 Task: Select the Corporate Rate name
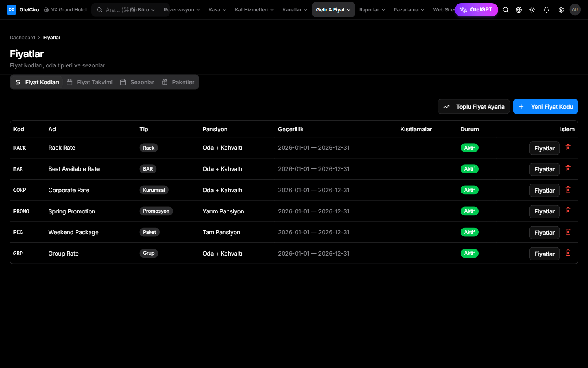click(x=69, y=190)
